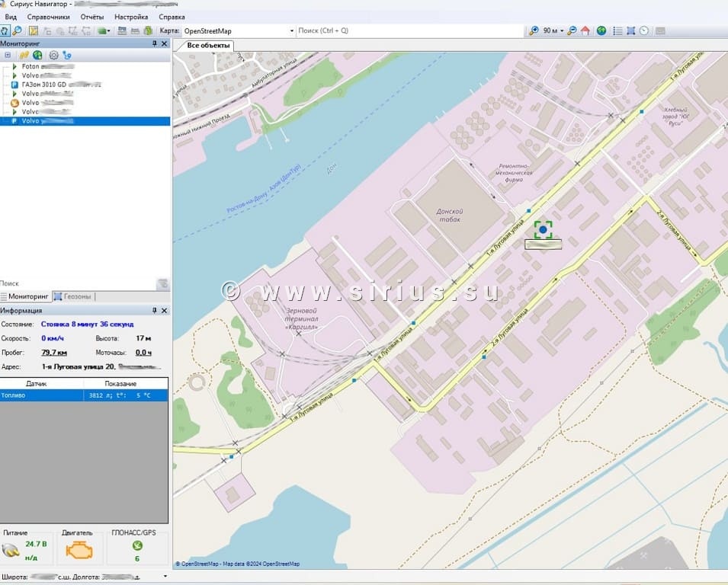Click the zoom-in magnifier next to 90 м
This screenshot has height=585, width=728.
534,30
